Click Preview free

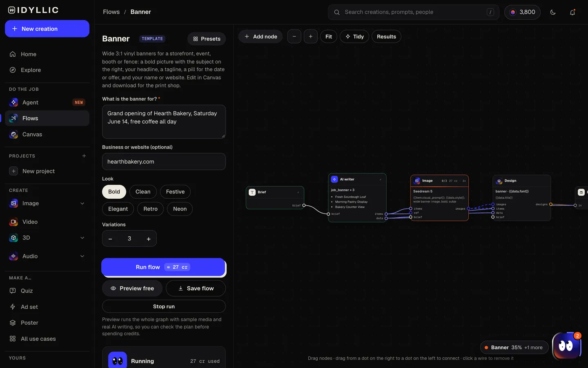click(132, 288)
